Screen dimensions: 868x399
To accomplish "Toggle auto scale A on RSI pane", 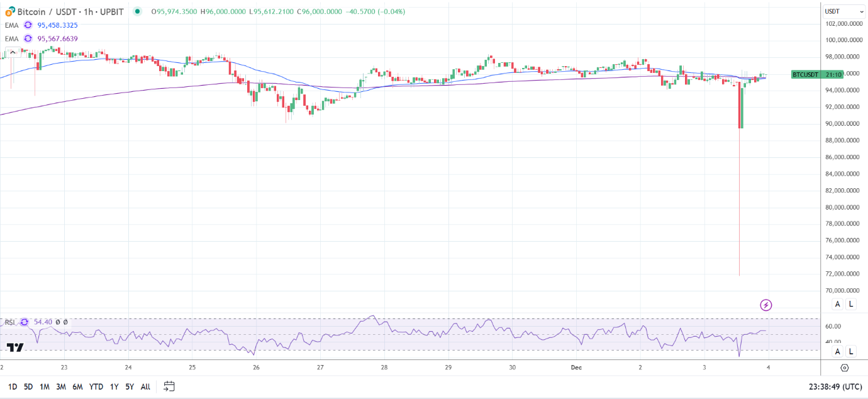I will [x=837, y=352].
